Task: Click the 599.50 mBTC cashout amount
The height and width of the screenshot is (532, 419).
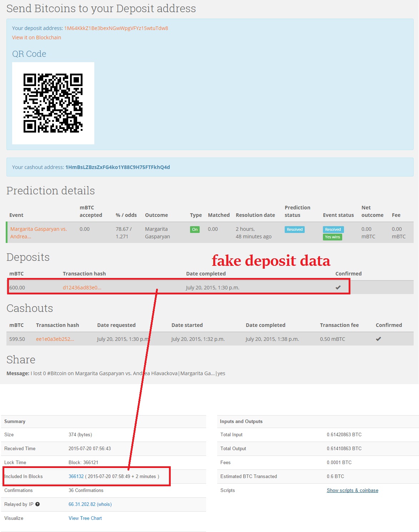Action: click(x=17, y=339)
